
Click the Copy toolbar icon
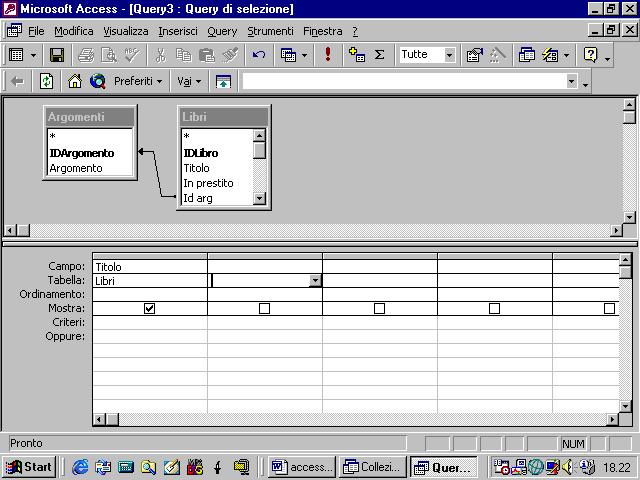click(x=184, y=55)
